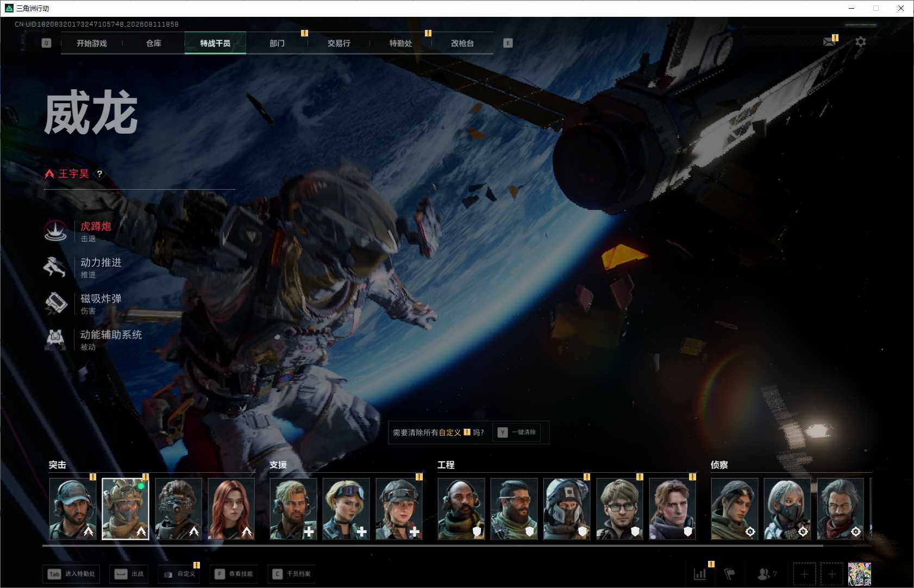Click the 进入特勤处 button
The image size is (914, 588).
[71, 574]
